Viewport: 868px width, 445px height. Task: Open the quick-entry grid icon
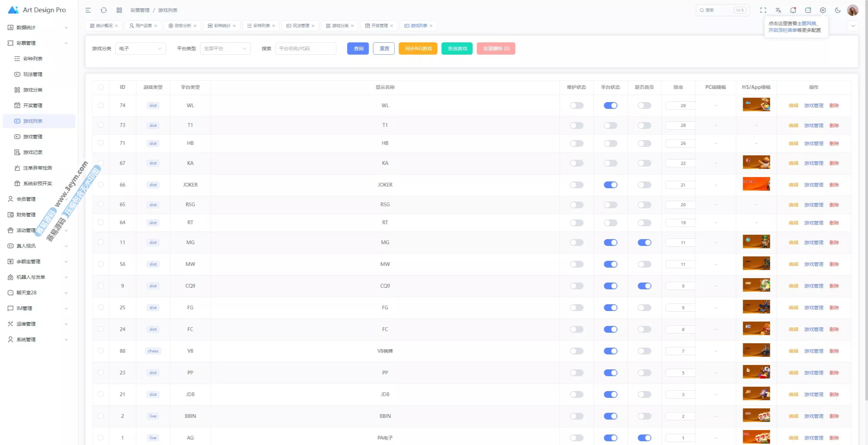click(119, 10)
